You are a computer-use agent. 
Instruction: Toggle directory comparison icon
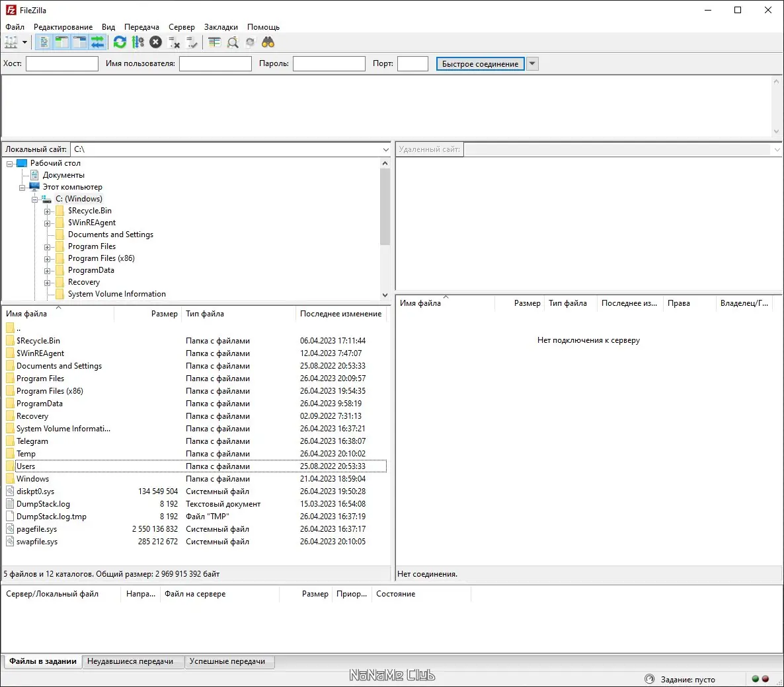pyautogui.click(x=233, y=42)
